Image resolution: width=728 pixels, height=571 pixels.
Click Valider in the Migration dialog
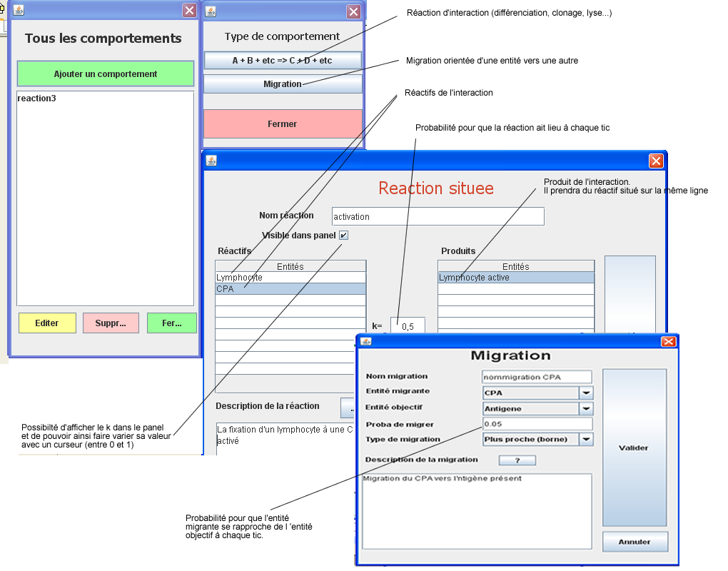[634, 448]
